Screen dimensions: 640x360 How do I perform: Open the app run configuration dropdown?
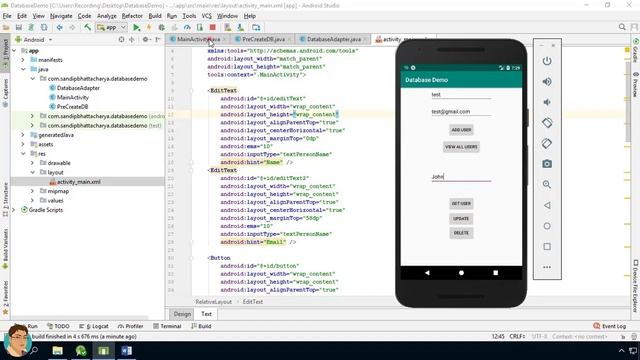[x=111, y=27]
